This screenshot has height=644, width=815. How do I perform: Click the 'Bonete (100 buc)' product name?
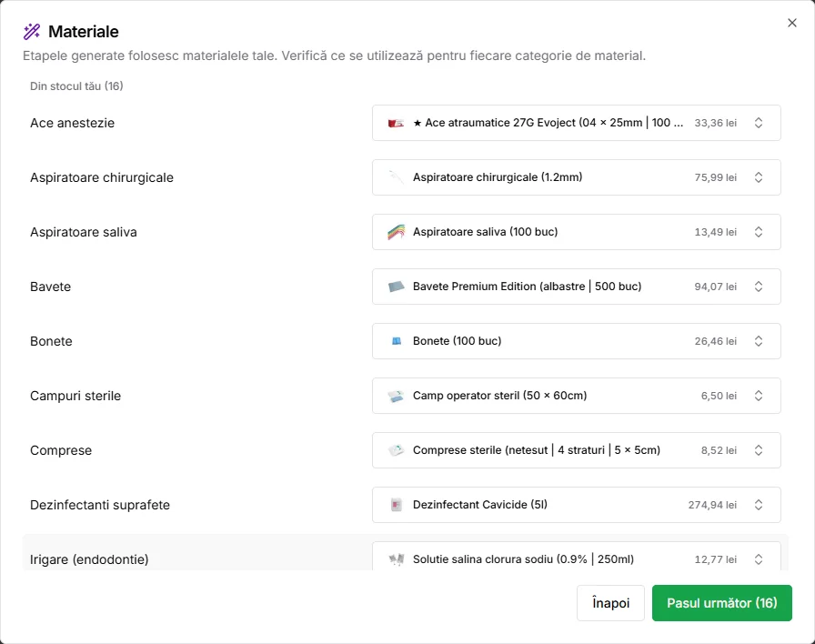(x=458, y=341)
